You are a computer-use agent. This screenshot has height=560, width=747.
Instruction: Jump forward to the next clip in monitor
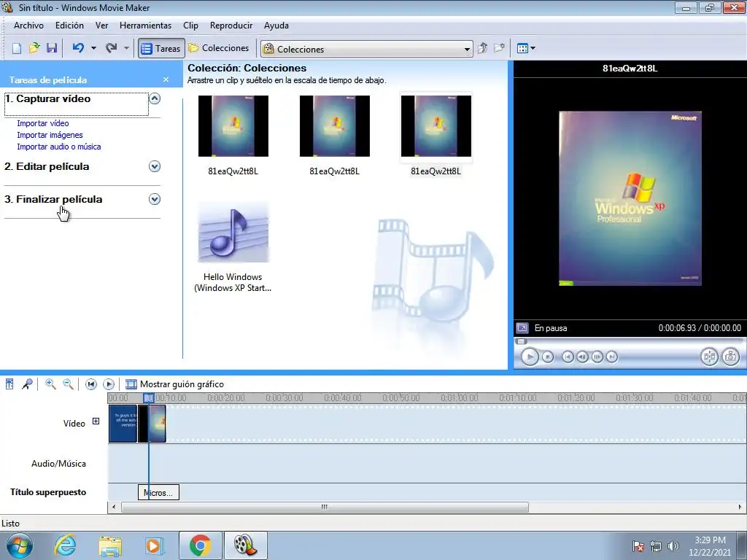612,357
